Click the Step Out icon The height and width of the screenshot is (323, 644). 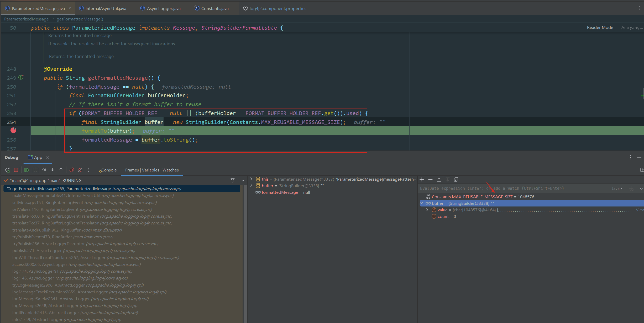61,170
